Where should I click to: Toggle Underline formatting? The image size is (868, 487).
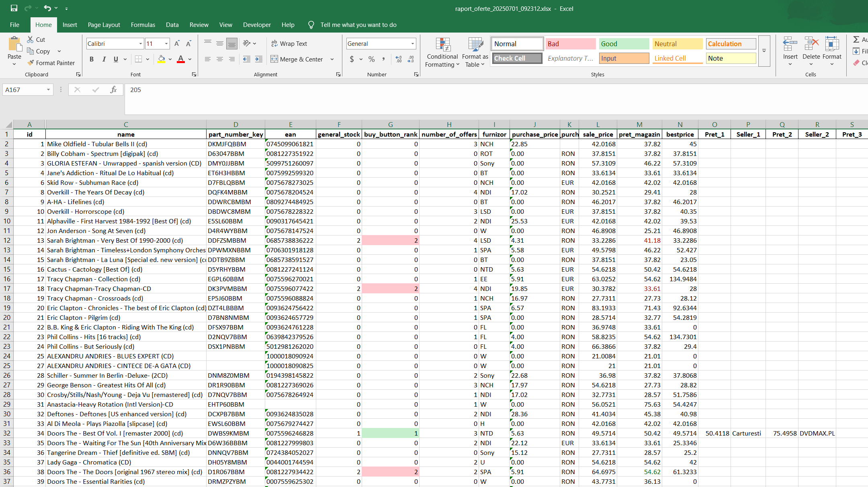pyautogui.click(x=116, y=59)
